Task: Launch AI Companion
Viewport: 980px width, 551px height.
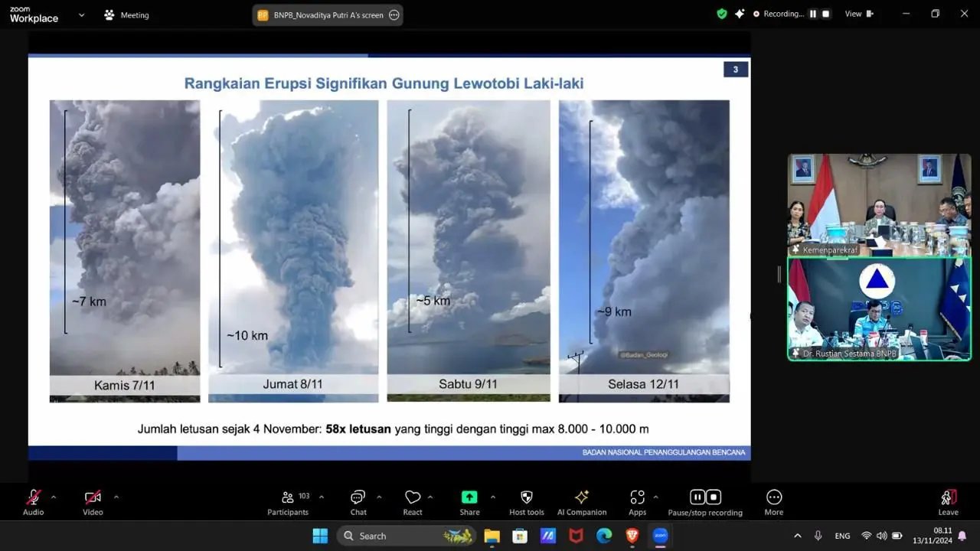Action: (x=581, y=498)
